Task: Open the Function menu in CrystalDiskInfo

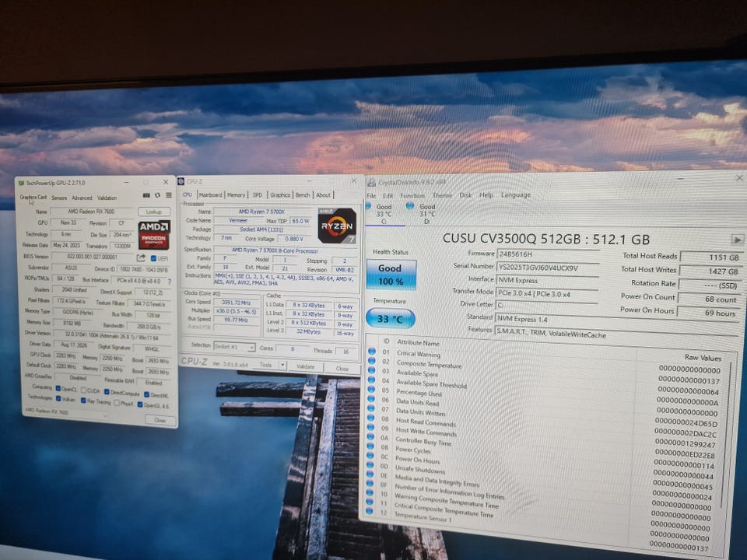Action: tap(412, 196)
